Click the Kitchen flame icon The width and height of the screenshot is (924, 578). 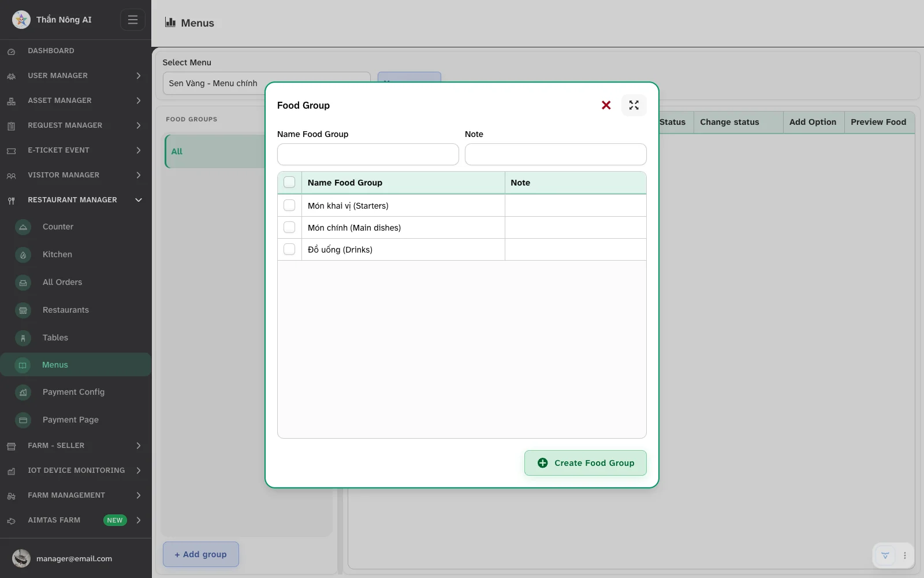click(x=23, y=255)
